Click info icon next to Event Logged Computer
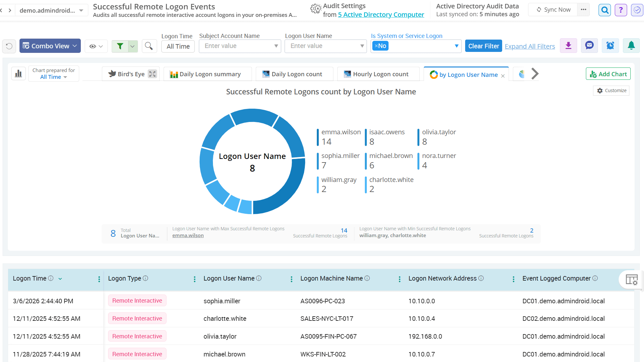The width and height of the screenshot is (644, 362). (595, 278)
